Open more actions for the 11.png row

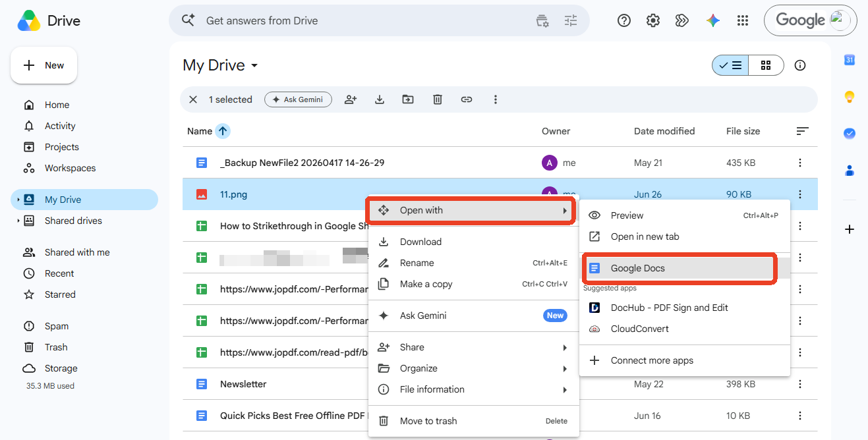point(800,194)
